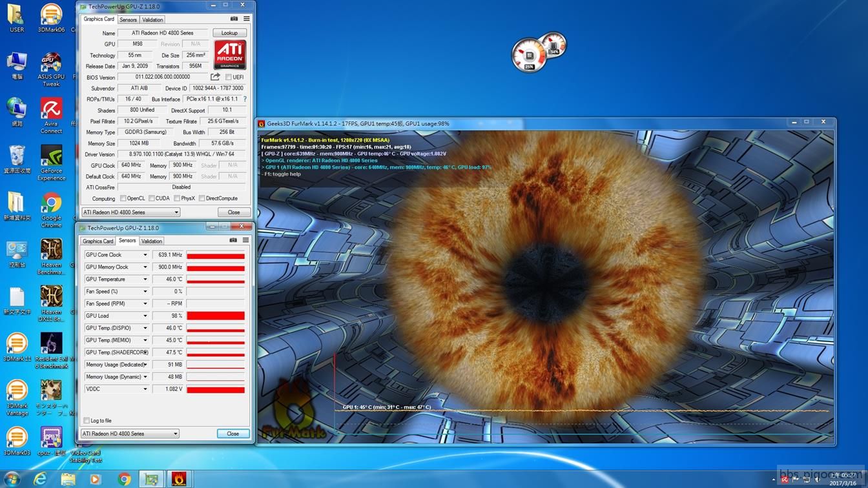Toggle the DirectCompute checkbox

point(201,198)
